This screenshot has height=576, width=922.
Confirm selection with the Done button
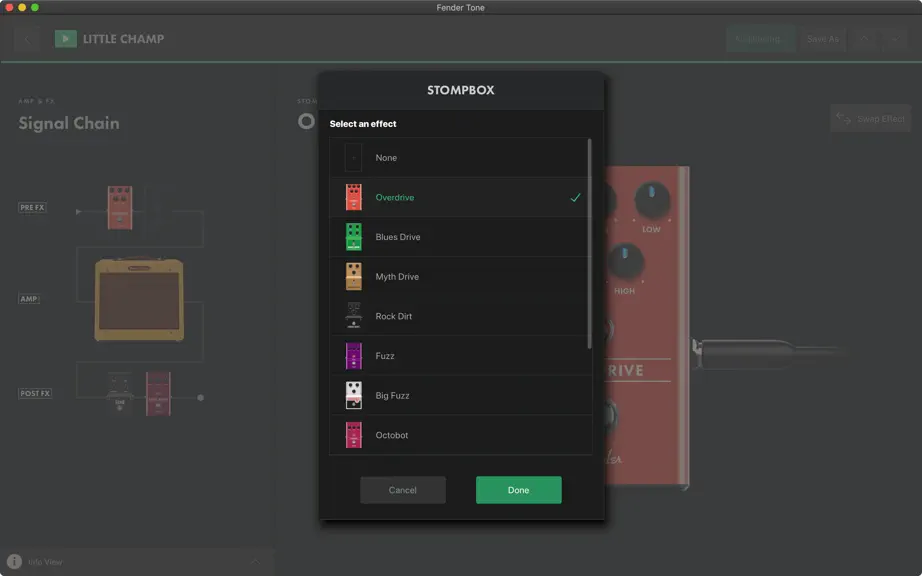[x=519, y=490]
